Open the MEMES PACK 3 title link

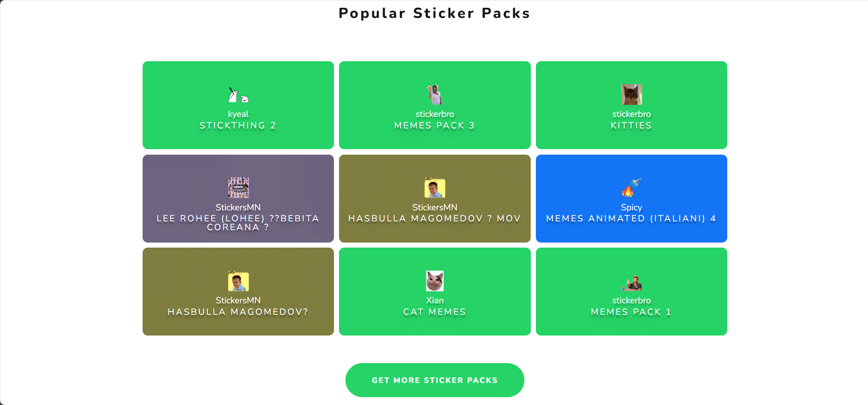(434, 126)
